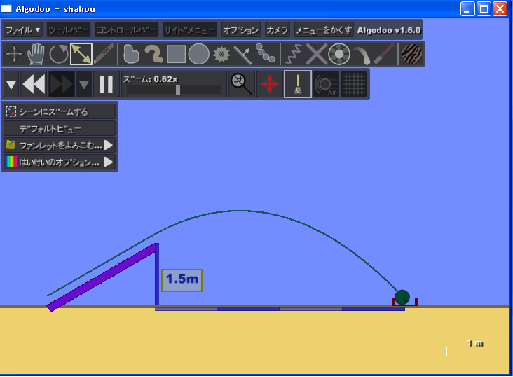The width and height of the screenshot is (513, 377).
Task: Click デフォルトビュー button
Action: [x=60, y=129]
